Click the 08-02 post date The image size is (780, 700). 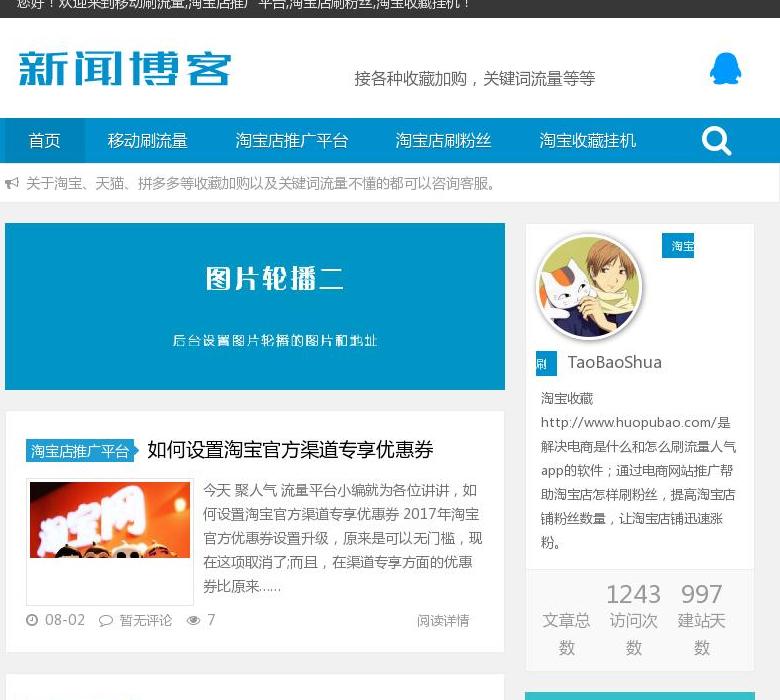click(x=65, y=620)
